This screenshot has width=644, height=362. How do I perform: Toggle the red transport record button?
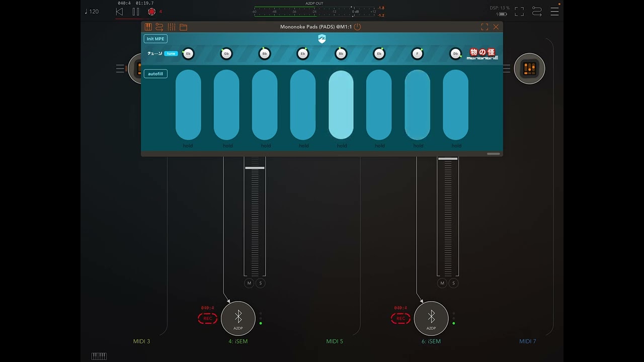point(152,12)
